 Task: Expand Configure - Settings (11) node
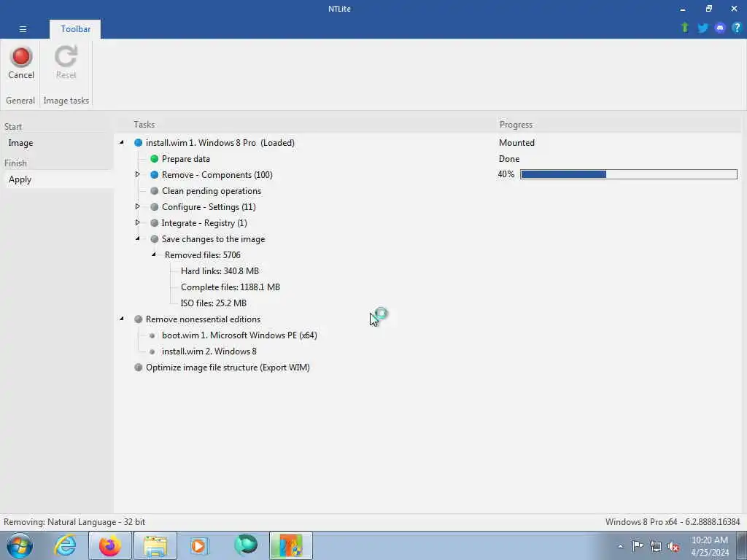coord(138,206)
